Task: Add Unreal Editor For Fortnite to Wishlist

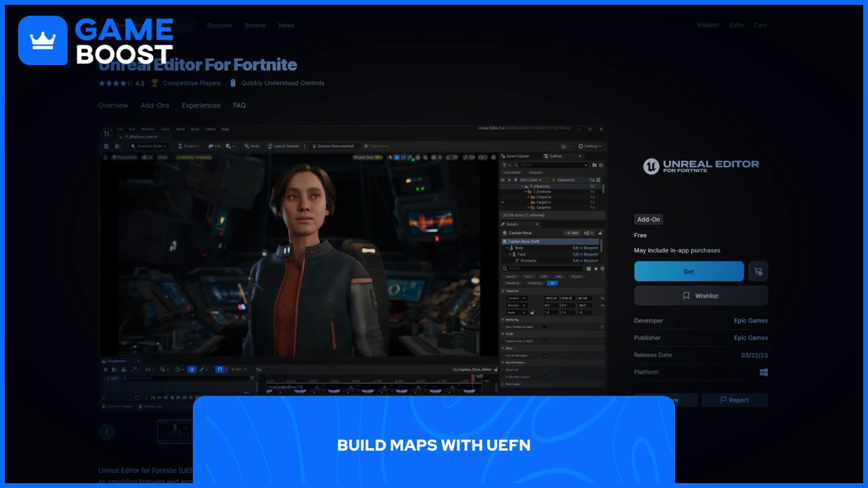Action: (701, 295)
